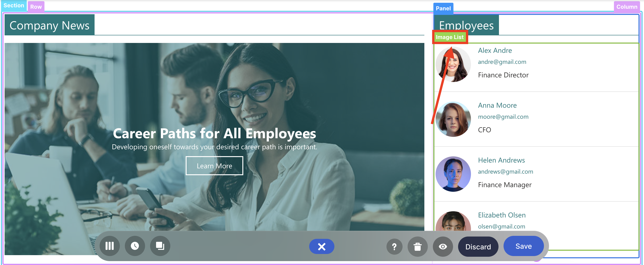The height and width of the screenshot is (265, 644).
Task: Click Anna Moore's profile photo
Action: [453, 119]
